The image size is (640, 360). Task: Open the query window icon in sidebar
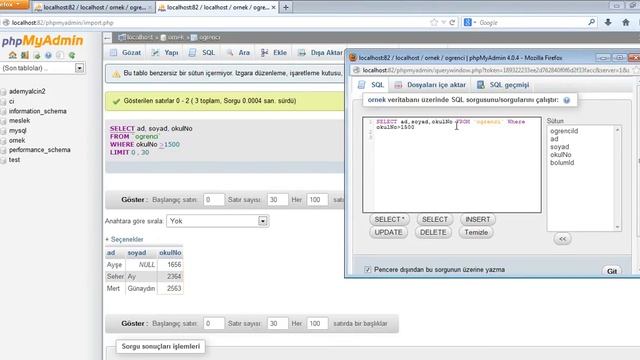(x=37, y=55)
